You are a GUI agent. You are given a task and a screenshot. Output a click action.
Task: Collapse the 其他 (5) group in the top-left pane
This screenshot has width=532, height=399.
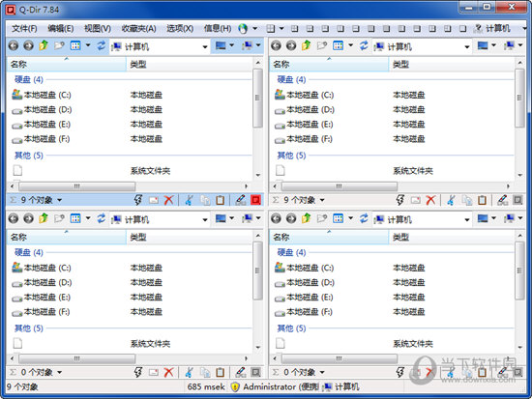[28, 156]
